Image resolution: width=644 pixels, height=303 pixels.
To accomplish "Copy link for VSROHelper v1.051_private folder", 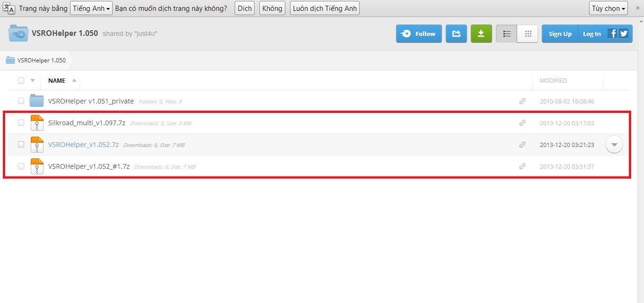I will [522, 101].
